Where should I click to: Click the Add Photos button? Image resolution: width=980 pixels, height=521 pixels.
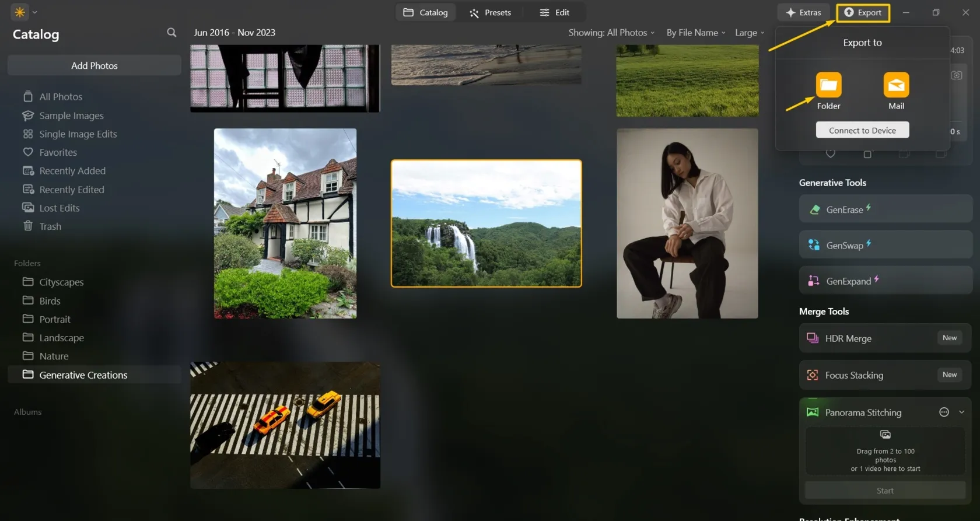click(x=94, y=66)
